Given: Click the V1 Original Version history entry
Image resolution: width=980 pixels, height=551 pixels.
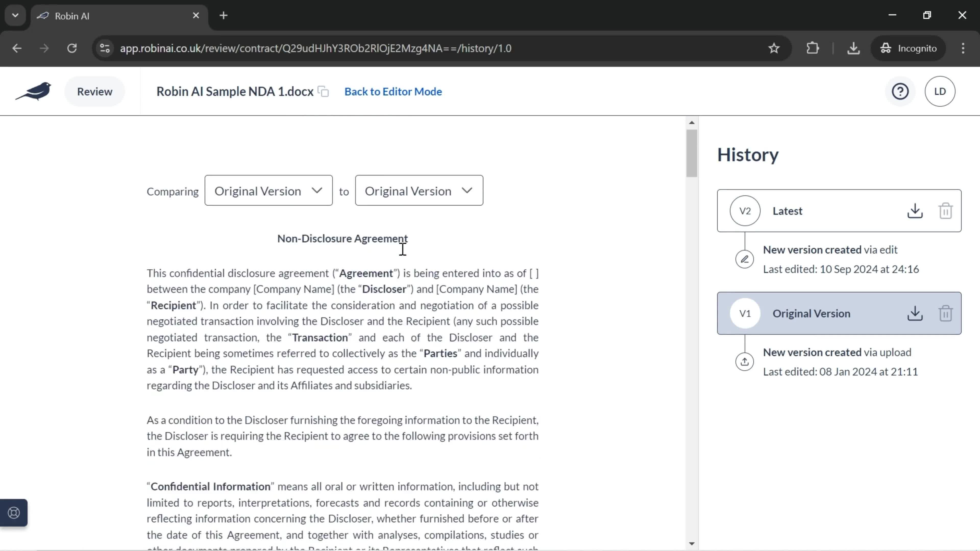Looking at the screenshot, I should tap(839, 313).
